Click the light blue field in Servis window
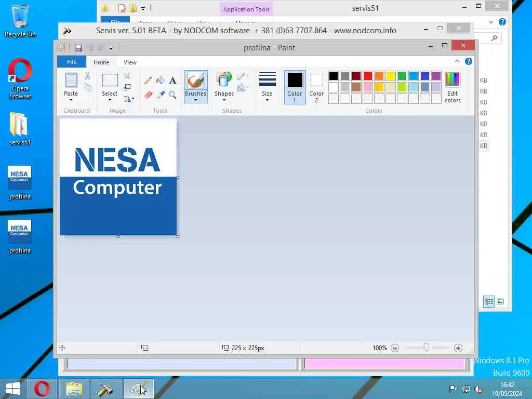 [x=182, y=364]
